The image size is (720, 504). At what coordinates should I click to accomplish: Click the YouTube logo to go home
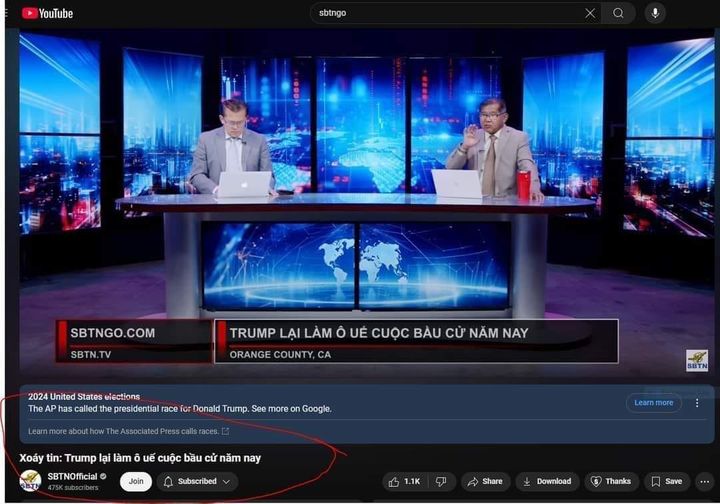coord(47,13)
